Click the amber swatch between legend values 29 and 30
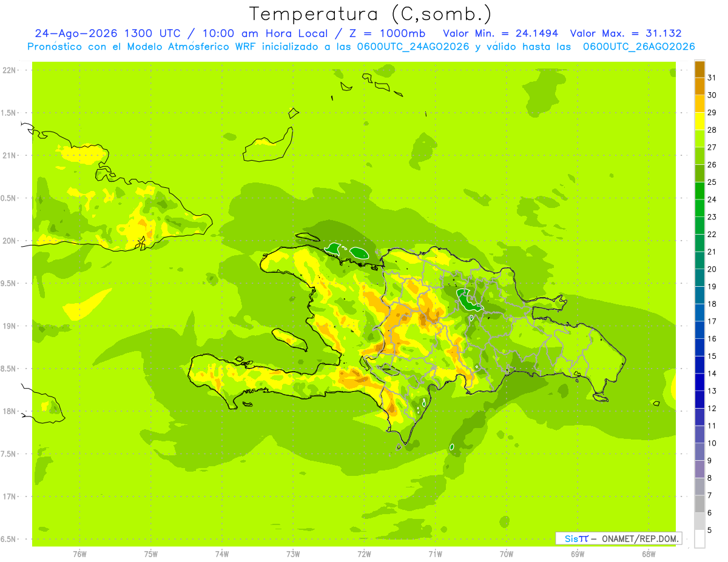Screen dimensions: 728x562 [699, 104]
